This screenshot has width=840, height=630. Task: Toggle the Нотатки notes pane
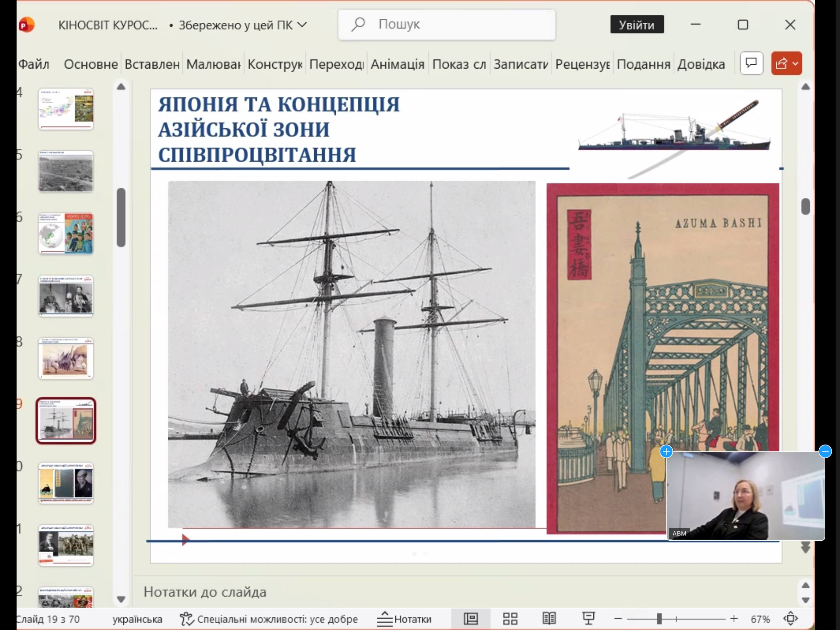coord(405,619)
